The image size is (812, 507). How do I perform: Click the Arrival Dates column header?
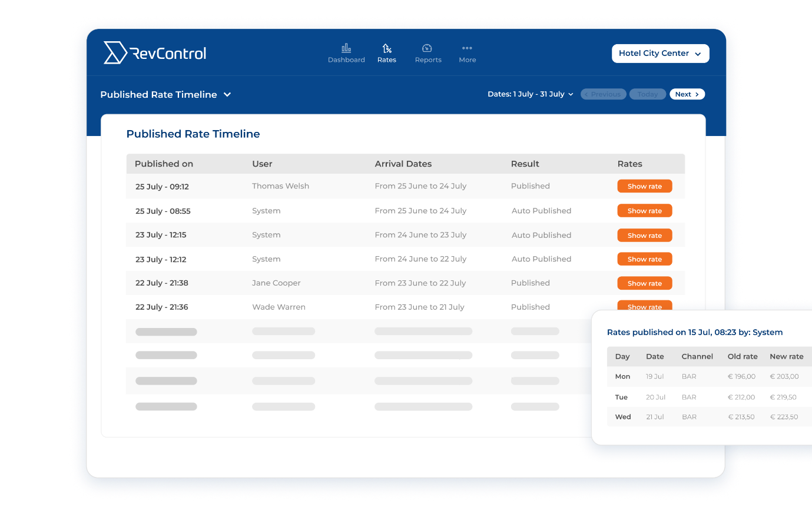click(403, 164)
